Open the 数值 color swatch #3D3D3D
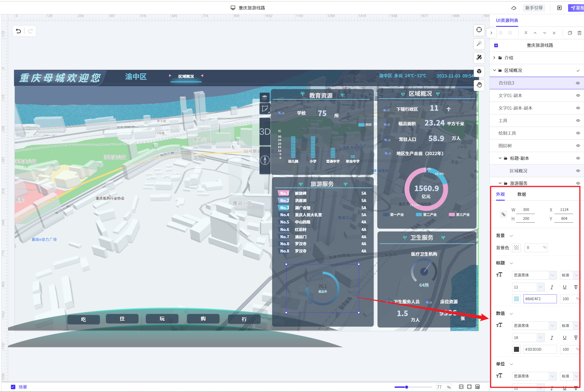Screen dimensions: 584x392 click(516, 349)
